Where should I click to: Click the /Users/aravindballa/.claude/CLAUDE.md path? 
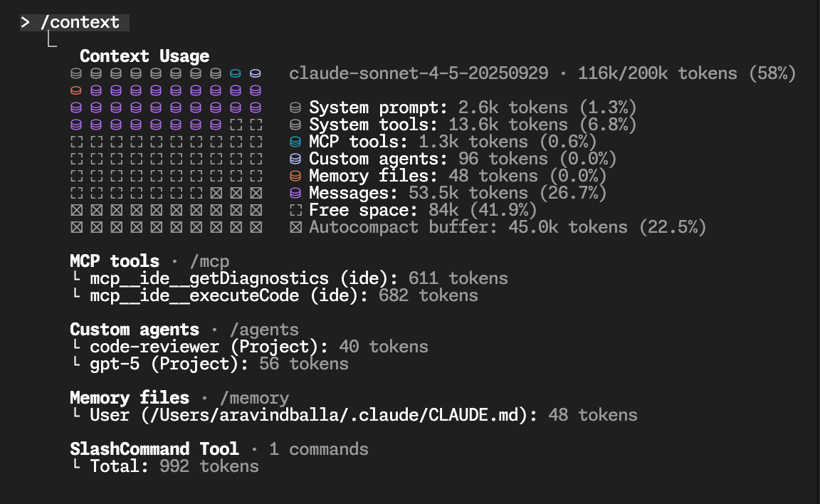tap(333, 415)
